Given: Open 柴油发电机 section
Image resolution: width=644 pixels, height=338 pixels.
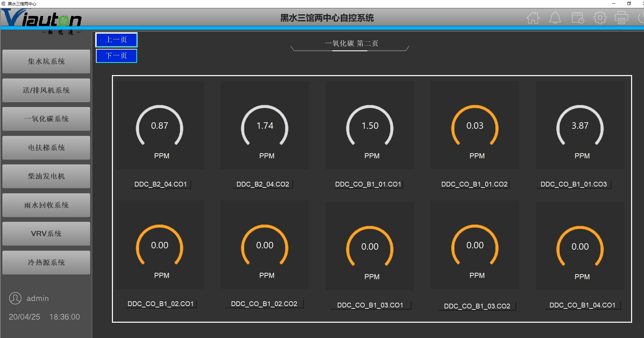Looking at the screenshot, I should tap(46, 176).
